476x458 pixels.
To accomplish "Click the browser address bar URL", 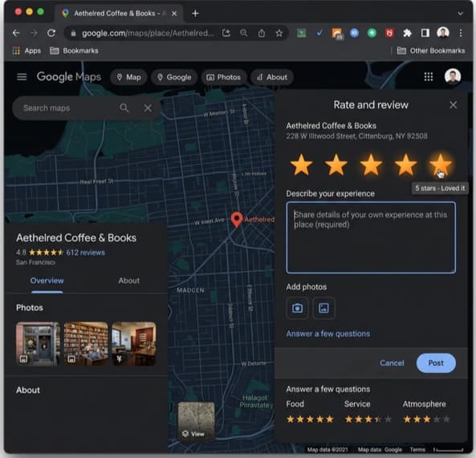I will 148,33.
